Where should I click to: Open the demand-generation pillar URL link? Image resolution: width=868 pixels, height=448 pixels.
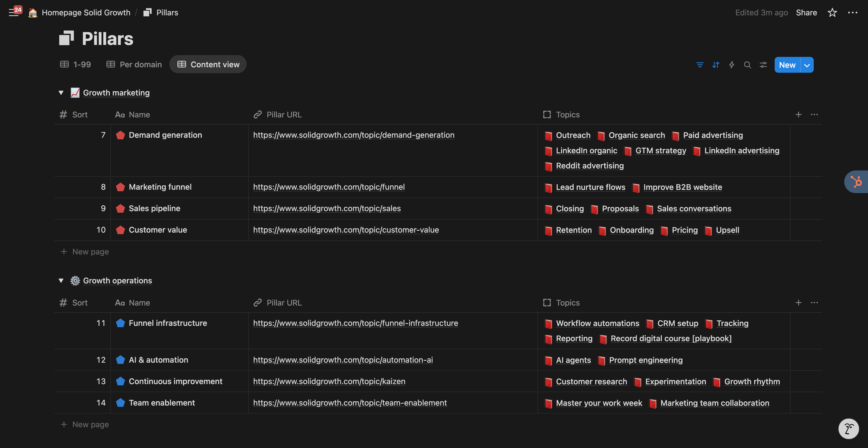pyautogui.click(x=354, y=135)
